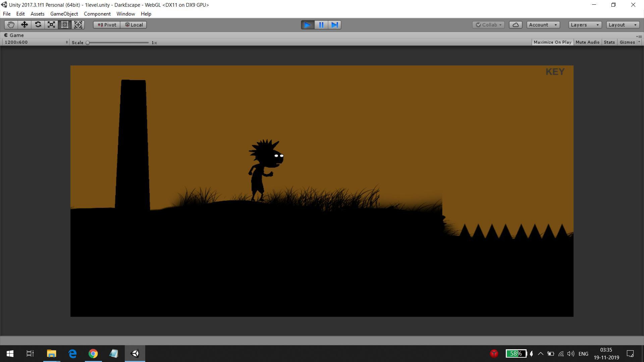Open the Component menu
Viewport: 644px width, 362px height.
coord(97,14)
